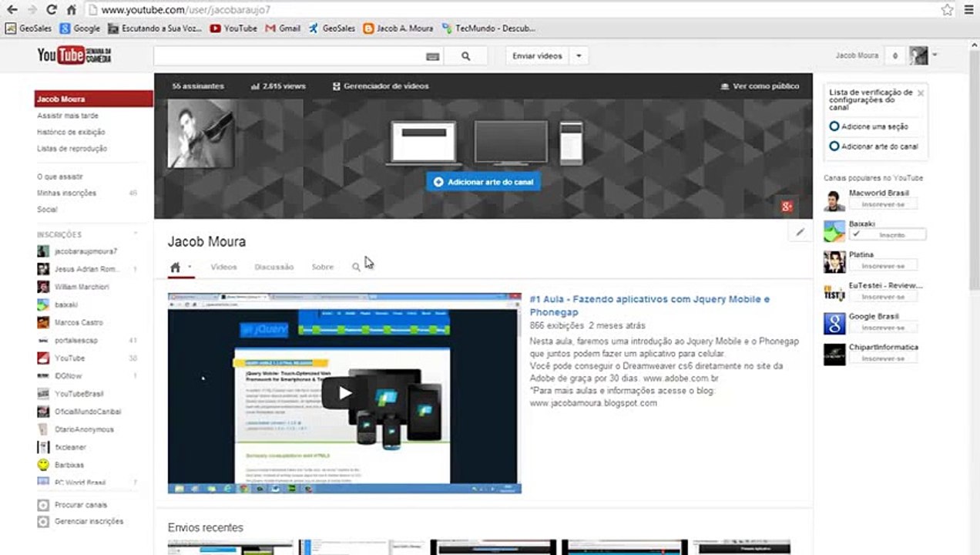Screen dimensions: 980x555
Task: Click the Enviar vídeos button
Action: (538, 56)
